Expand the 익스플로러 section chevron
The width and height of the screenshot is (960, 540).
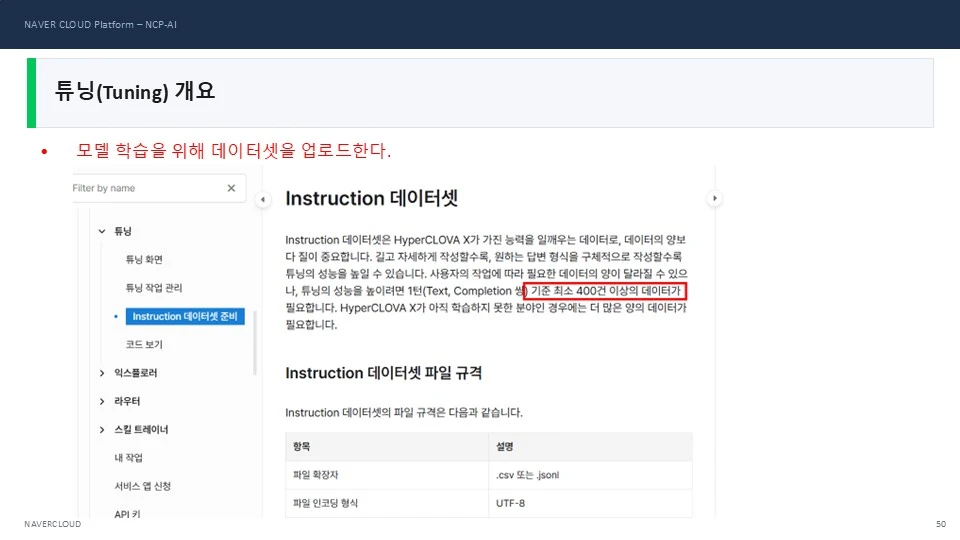pos(102,373)
